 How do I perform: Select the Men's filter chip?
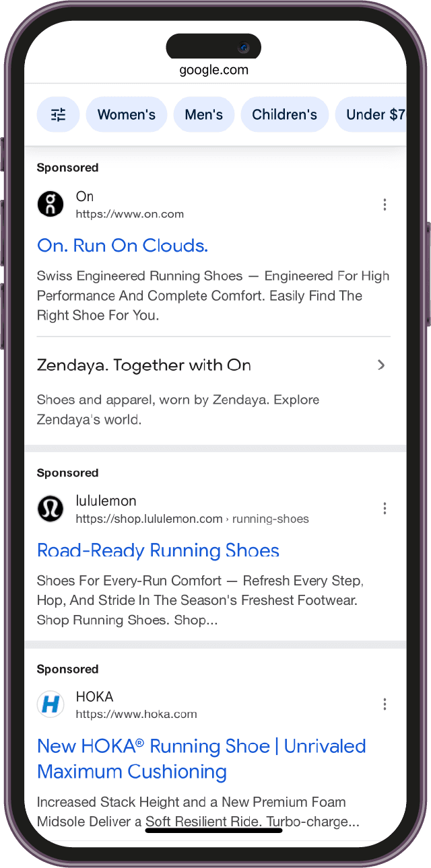(x=203, y=114)
